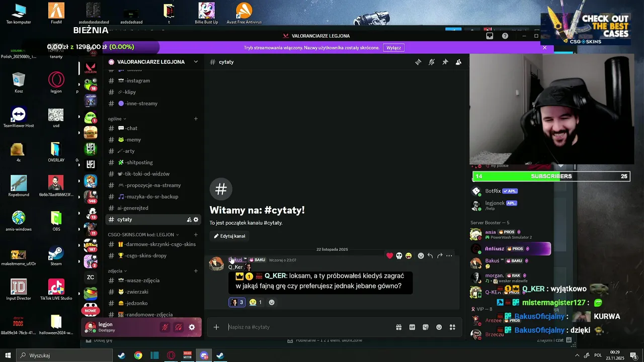Click the gift icon in message bar
The height and width of the screenshot is (362, 644).
click(399, 327)
